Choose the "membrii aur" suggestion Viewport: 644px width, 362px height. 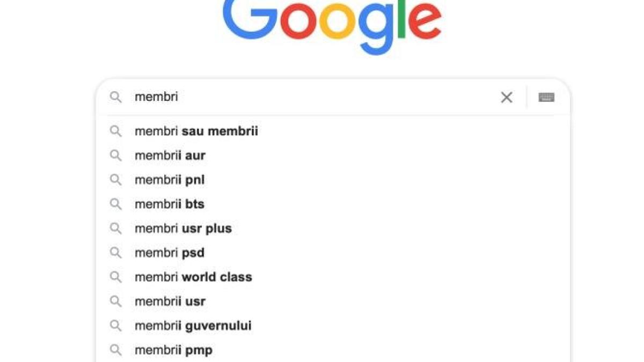coord(170,156)
